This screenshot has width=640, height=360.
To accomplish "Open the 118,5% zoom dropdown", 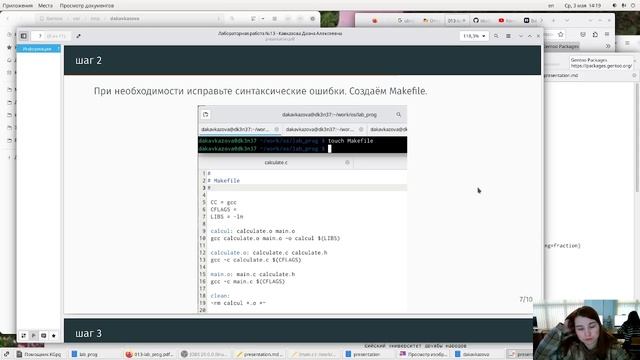I will click(x=473, y=36).
